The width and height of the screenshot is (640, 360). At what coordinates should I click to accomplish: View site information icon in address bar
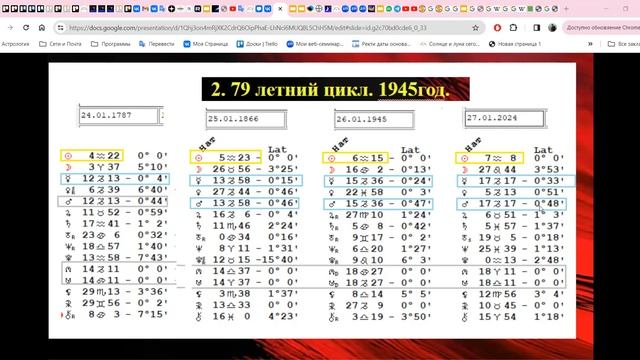click(61, 28)
